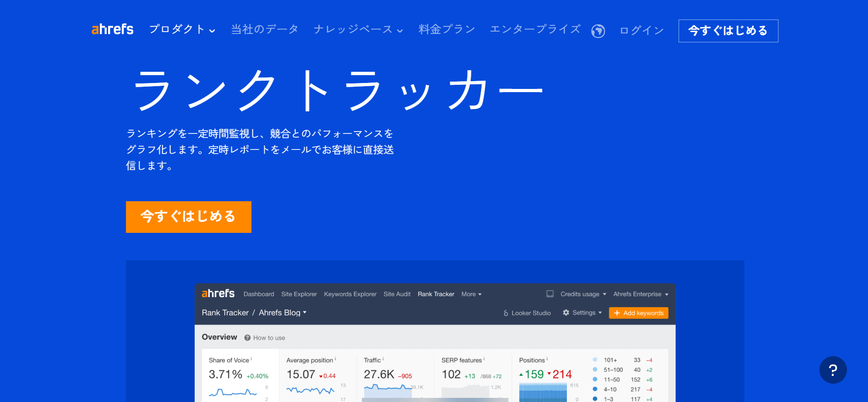
Task: Select the Site Audit tab
Action: [x=397, y=294]
